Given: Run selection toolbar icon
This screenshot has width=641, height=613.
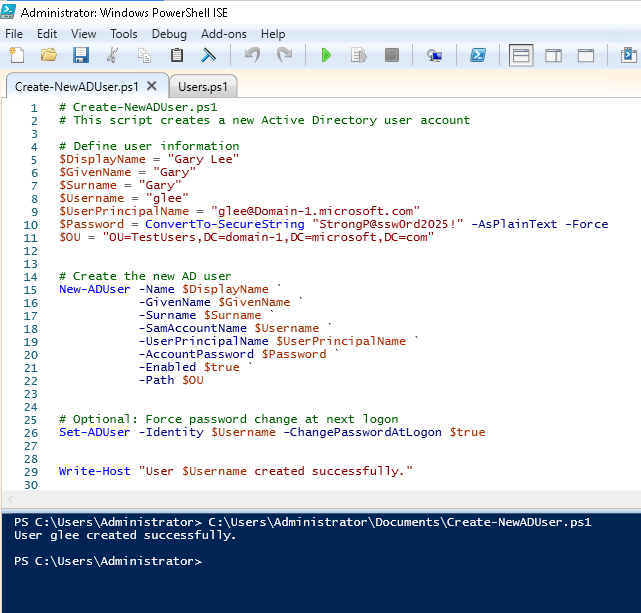Looking at the screenshot, I should [x=359, y=55].
